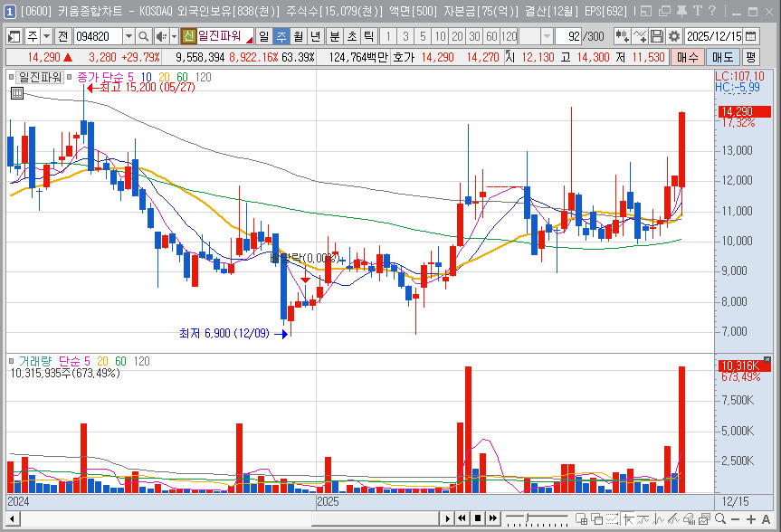Click the T font icon in title bar
Viewport: 781px width, 532px height.
pyautogui.click(x=698, y=11)
